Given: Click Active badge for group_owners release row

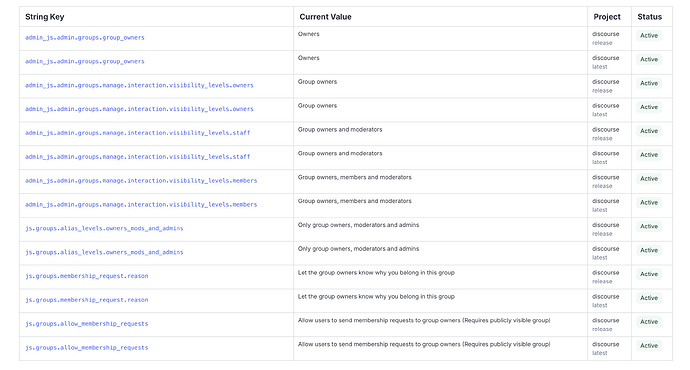Looking at the screenshot, I should pos(649,36).
